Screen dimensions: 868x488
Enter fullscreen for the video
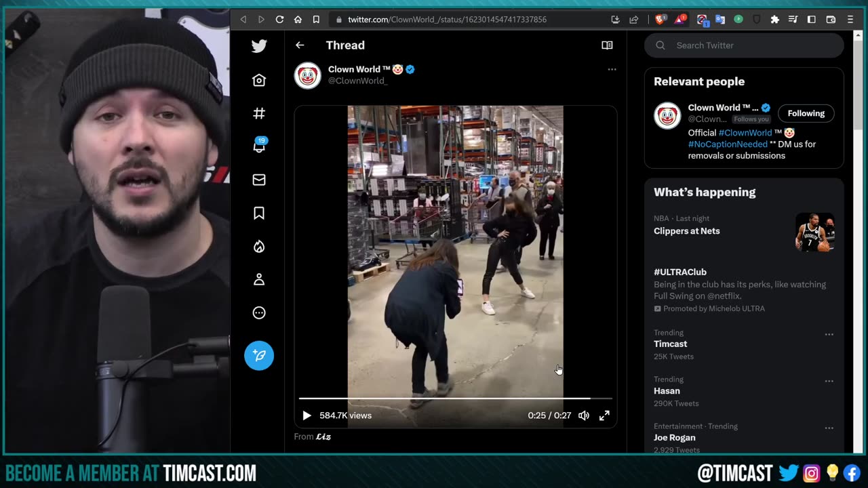click(604, 415)
